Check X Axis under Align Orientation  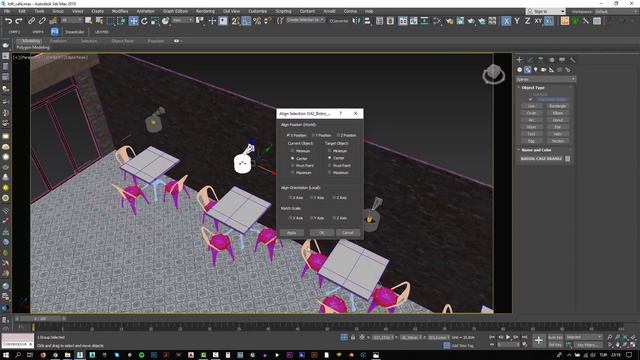[x=296, y=198]
